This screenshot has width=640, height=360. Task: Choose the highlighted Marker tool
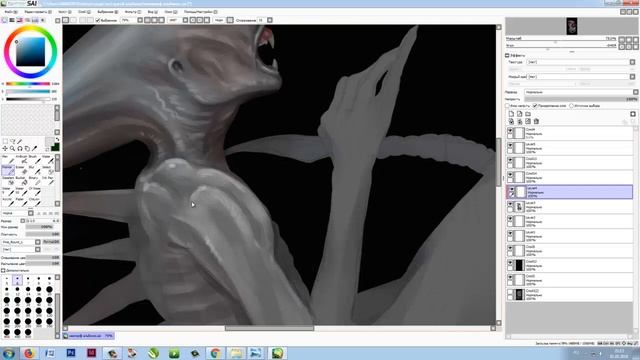[x=8, y=170]
